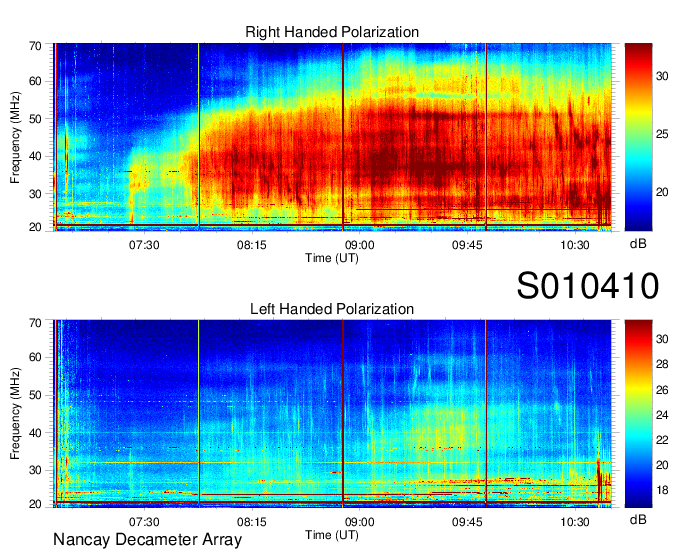This screenshot has width=680, height=552.
Task: Click the 50 MHz tick of Left Handed plot
Action: [35, 395]
